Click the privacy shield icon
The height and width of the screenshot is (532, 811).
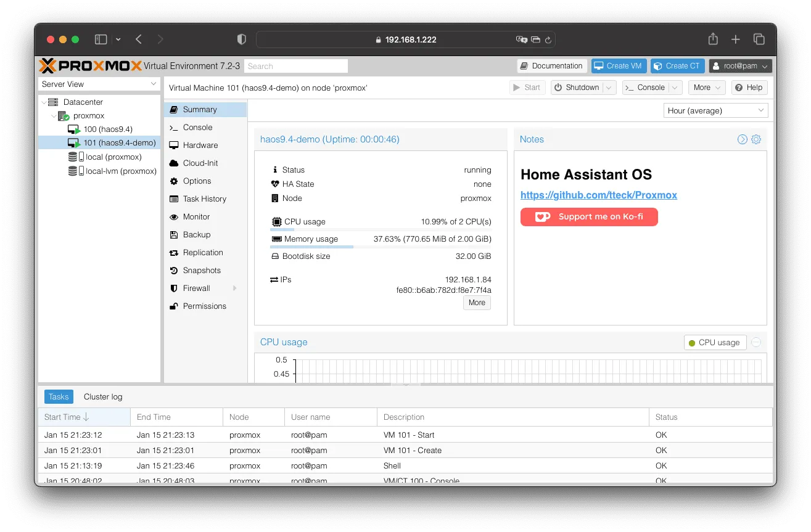(242, 39)
